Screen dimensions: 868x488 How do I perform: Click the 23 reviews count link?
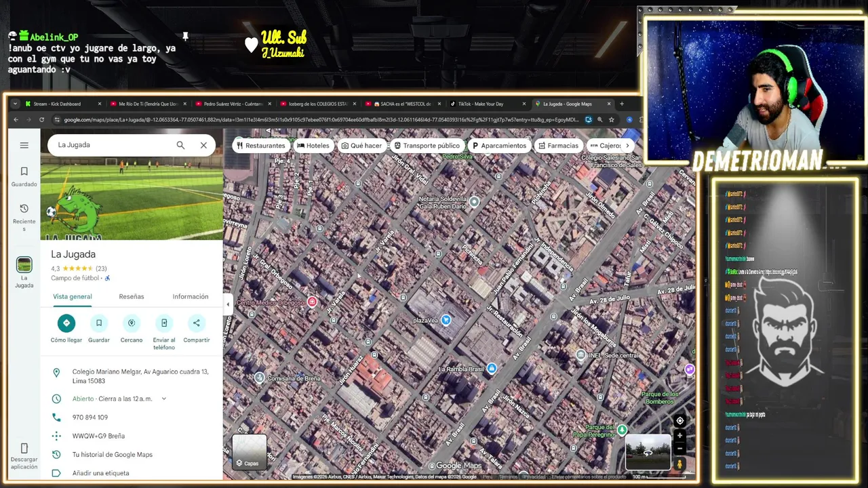click(101, 269)
